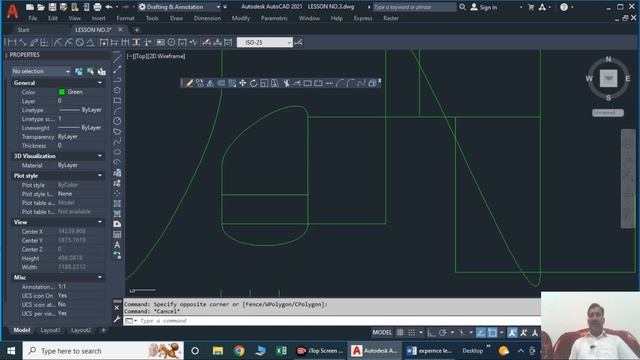Click the Linear dimension tool
The height and width of the screenshot is (360, 640).
click(x=12, y=42)
